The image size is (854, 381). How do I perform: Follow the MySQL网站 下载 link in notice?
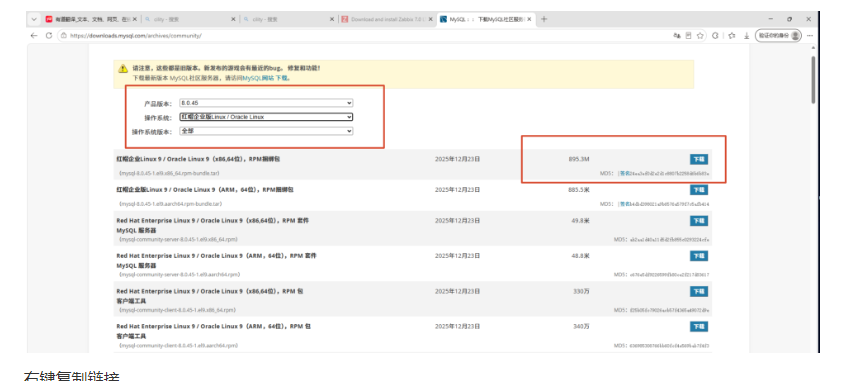point(266,78)
